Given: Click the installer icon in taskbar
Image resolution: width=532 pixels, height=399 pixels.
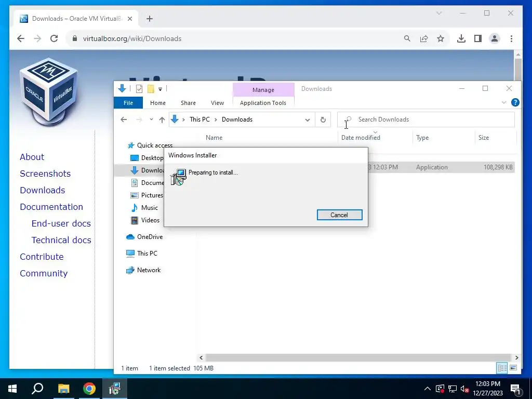Looking at the screenshot, I should click(115, 389).
